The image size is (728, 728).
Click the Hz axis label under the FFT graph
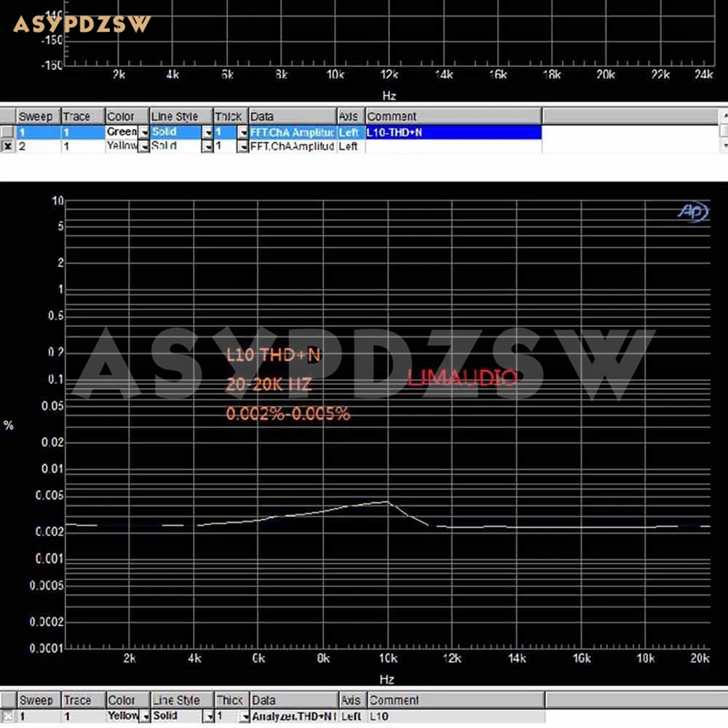click(389, 95)
